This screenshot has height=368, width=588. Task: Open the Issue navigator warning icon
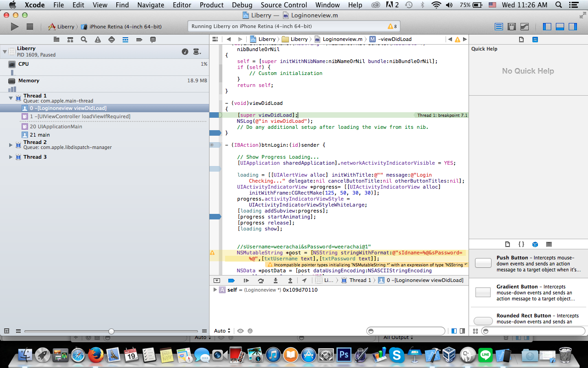98,40
